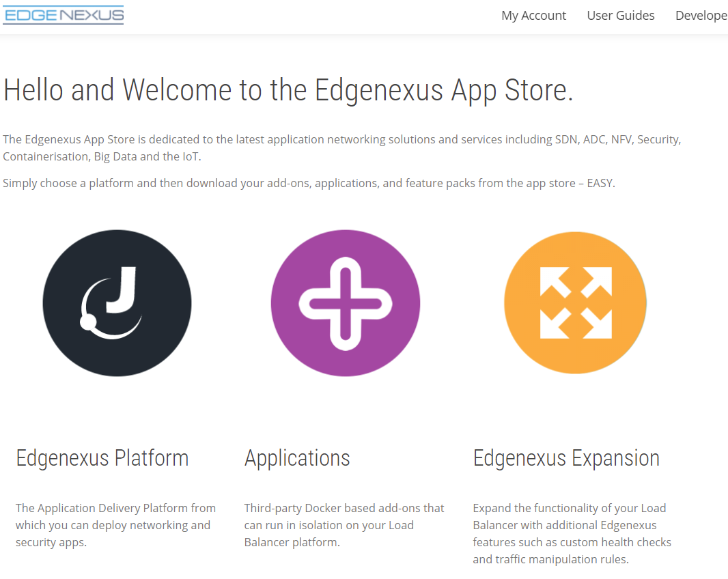The height and width of the screenshot is (579, 728).
Task: Select the Applications heading
Action: click(x=297, y=457)
